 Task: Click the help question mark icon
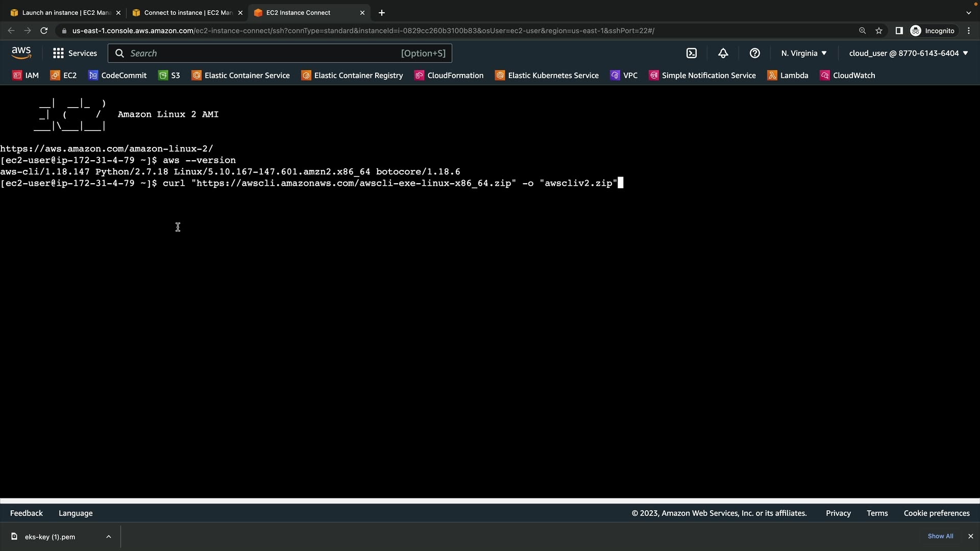(754, 53)
